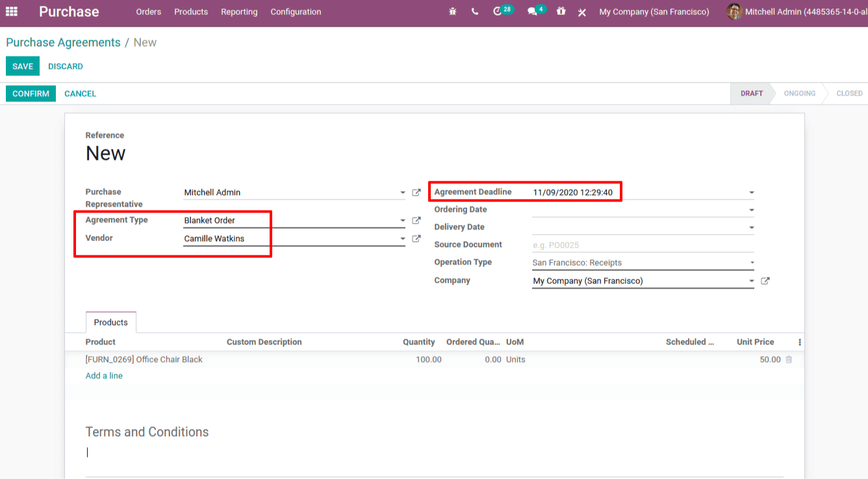Open column options kebab in product table
The height and width of the screenshot is (479, 868).
[800, 342]
